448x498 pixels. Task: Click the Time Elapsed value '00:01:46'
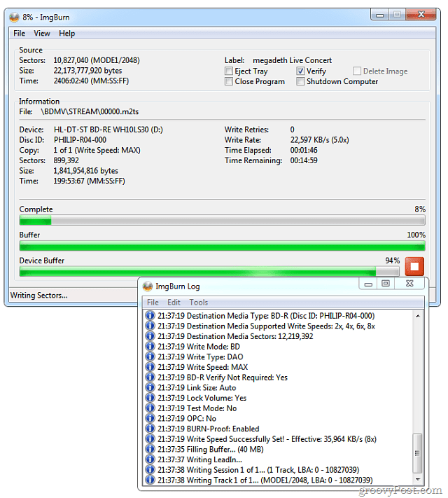(304, 150)
